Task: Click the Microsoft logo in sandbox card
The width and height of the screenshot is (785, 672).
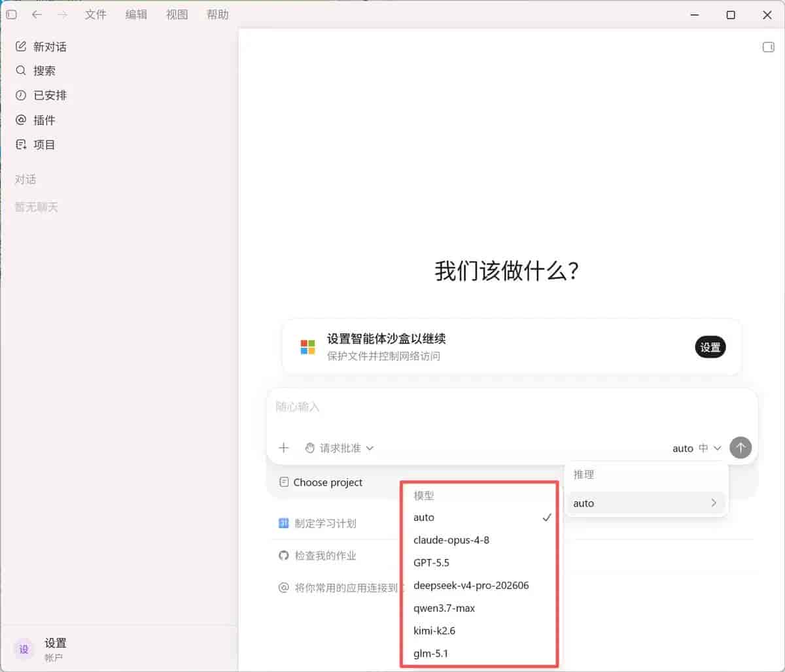Action: coord(307,347)
